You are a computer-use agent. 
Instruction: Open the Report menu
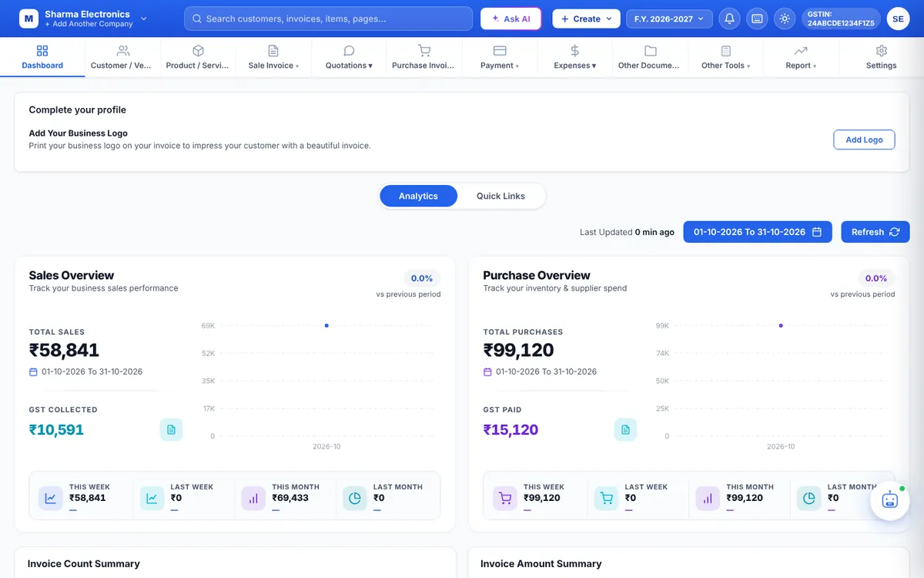tap(801, 57)
